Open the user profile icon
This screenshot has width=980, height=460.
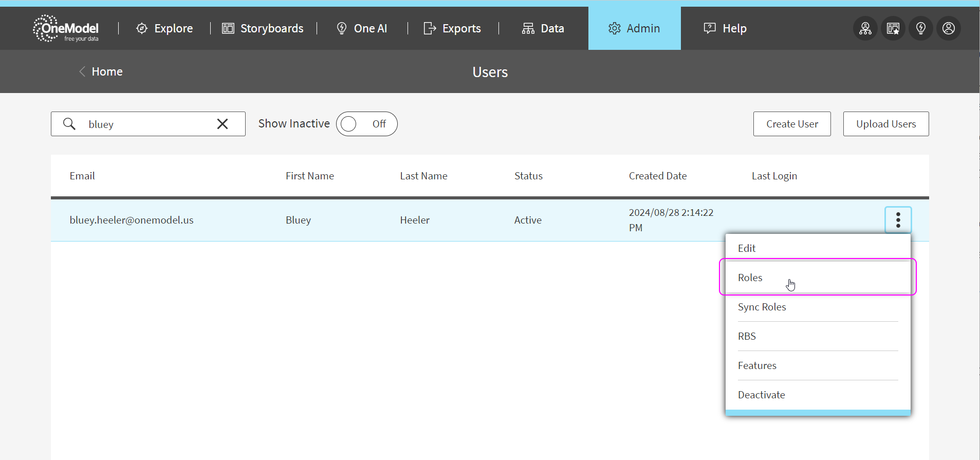949,28
